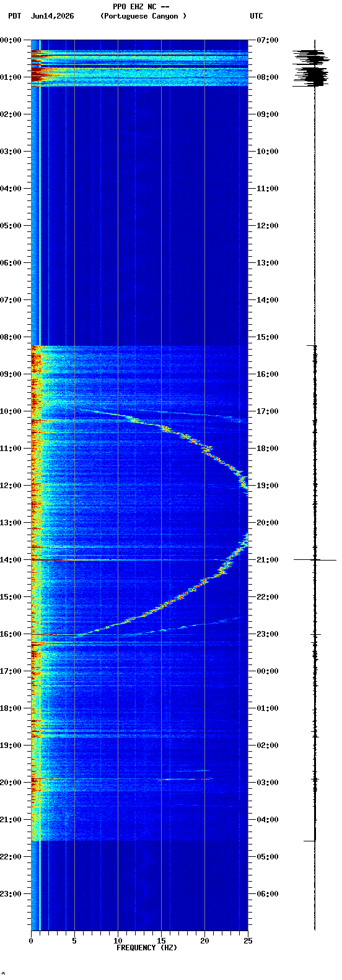Click the curved spectral line peak near 19:00 UTC
The height and width of the screenshot is (980, 342).
pyautogui.click(x=244, y=481)
